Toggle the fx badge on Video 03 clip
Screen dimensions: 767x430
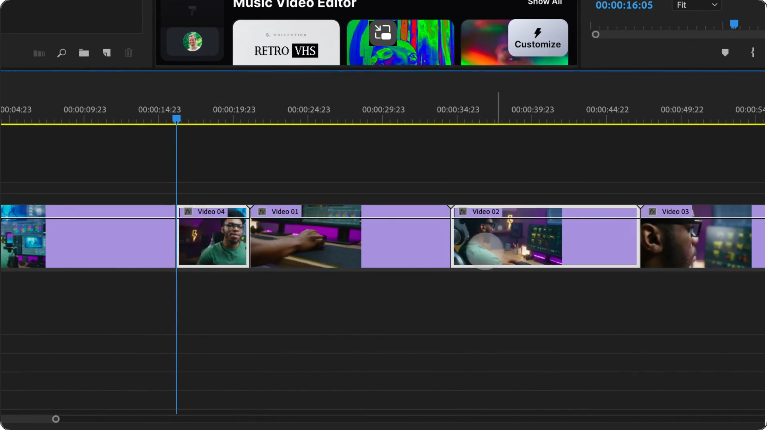[652, 212]
